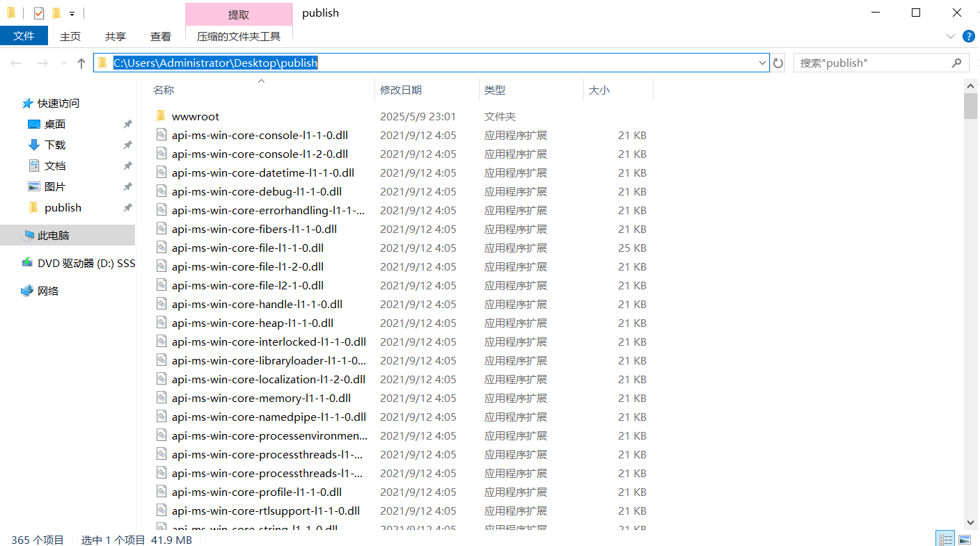Image resolution: width=980 pixels, height=546 pixels.
Task: Select the wwwroot folder icon
Action: [x=161, y=115]
